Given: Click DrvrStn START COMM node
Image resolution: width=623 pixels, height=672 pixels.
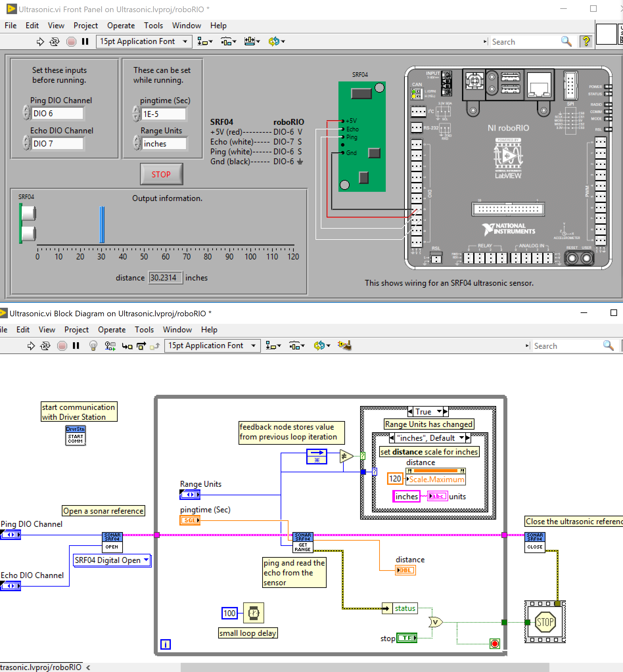Looking at the screenshot, I should tap(76, 436).
